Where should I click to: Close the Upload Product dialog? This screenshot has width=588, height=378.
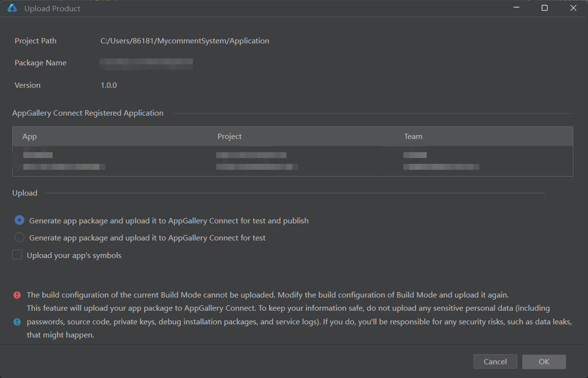point(573,8)
